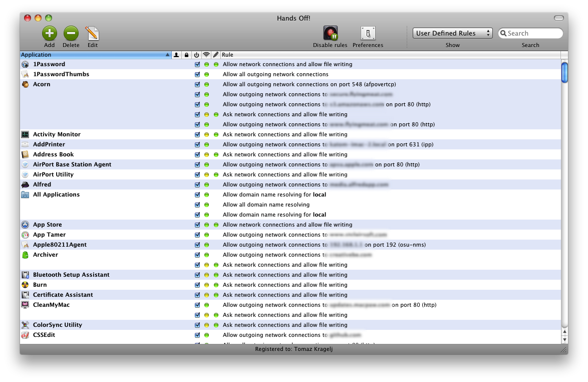Click the Burn app icon
Viewport: 588px width, 382px height.
[25, 285]
